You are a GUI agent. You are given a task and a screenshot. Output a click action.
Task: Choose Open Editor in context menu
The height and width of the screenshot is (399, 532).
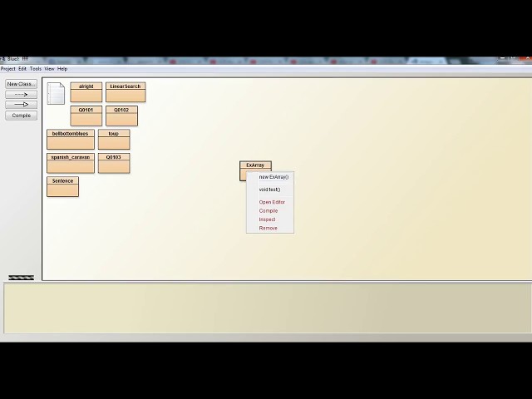pos(270,202)
